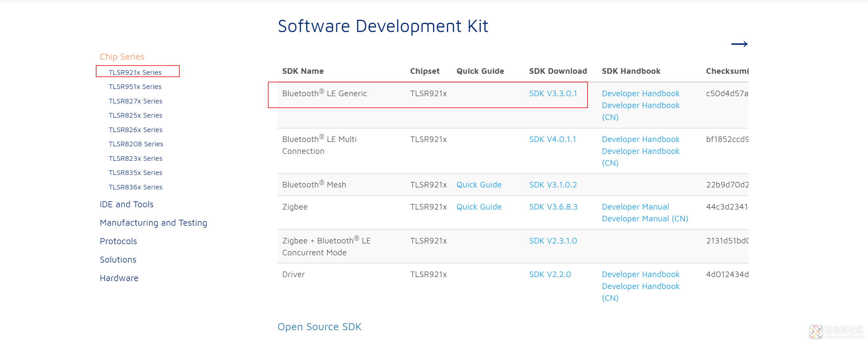Download SDK V4.0.1.1 for Multi Connection
This screenshot has height=342, width=868.
[x=553, y=139]
